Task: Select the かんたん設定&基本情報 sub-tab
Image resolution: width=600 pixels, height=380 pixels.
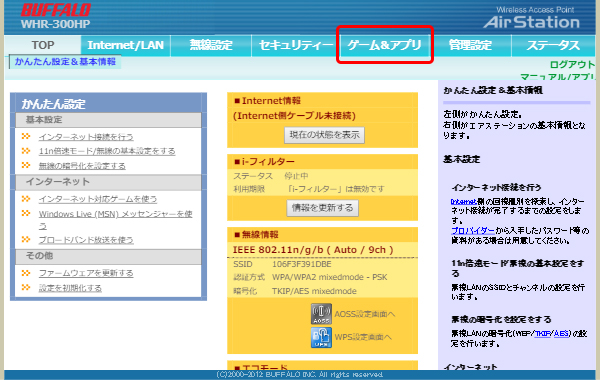Action: (65, 62)
